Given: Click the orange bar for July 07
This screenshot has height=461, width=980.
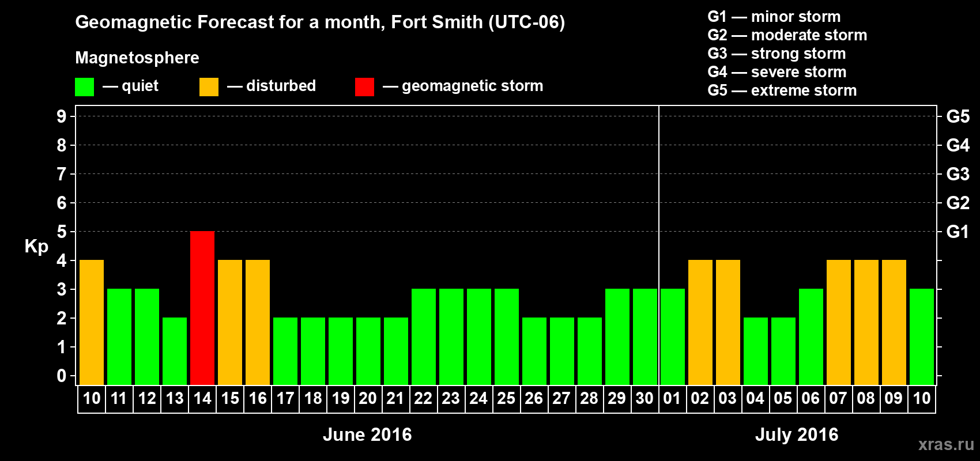Looking at the screenshot, I should 839,323.
